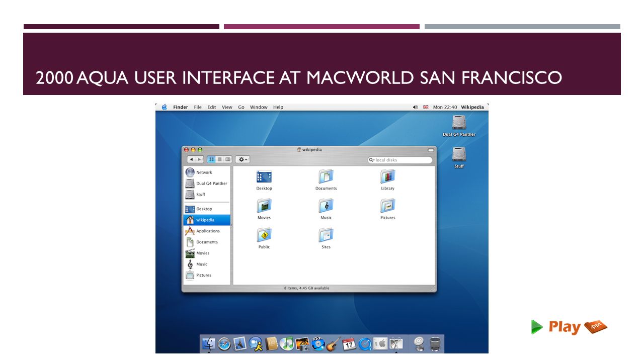Switch Finder to column view
The image size is (644, 362).
coord(227,159)
